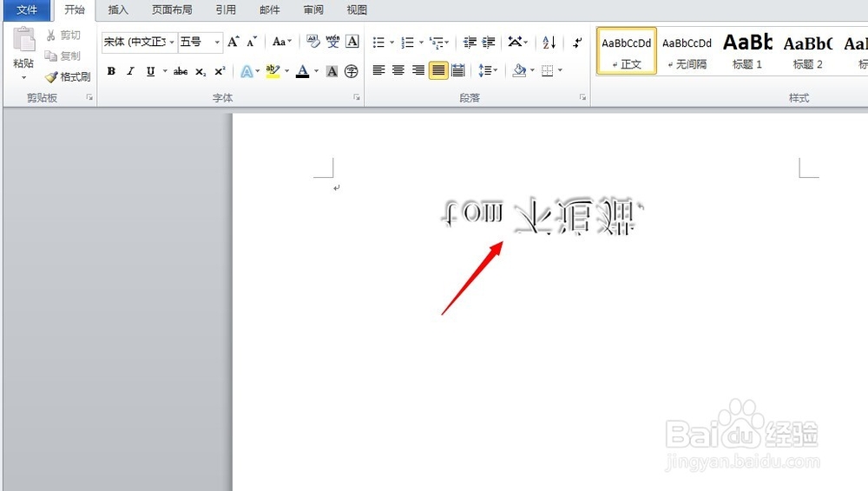Open the font size dropdown showing 五号
The image size is (868, 491).
[217, 42]
